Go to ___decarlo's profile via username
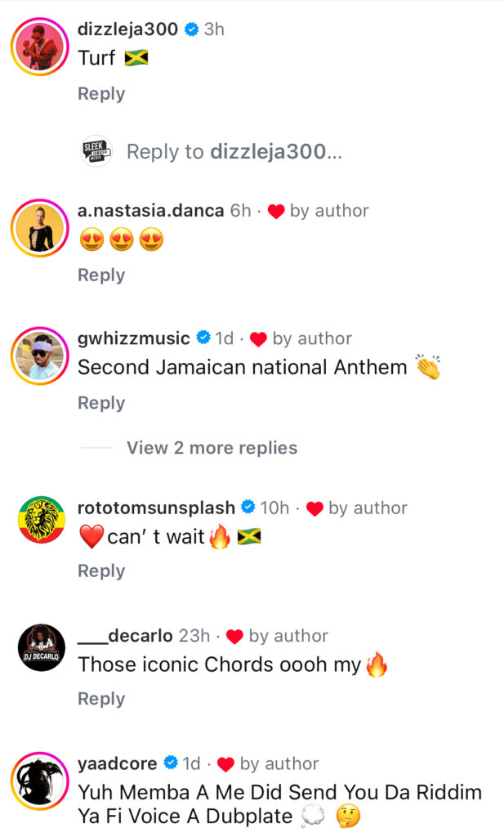Screen dimensions: 504x837 124,636
